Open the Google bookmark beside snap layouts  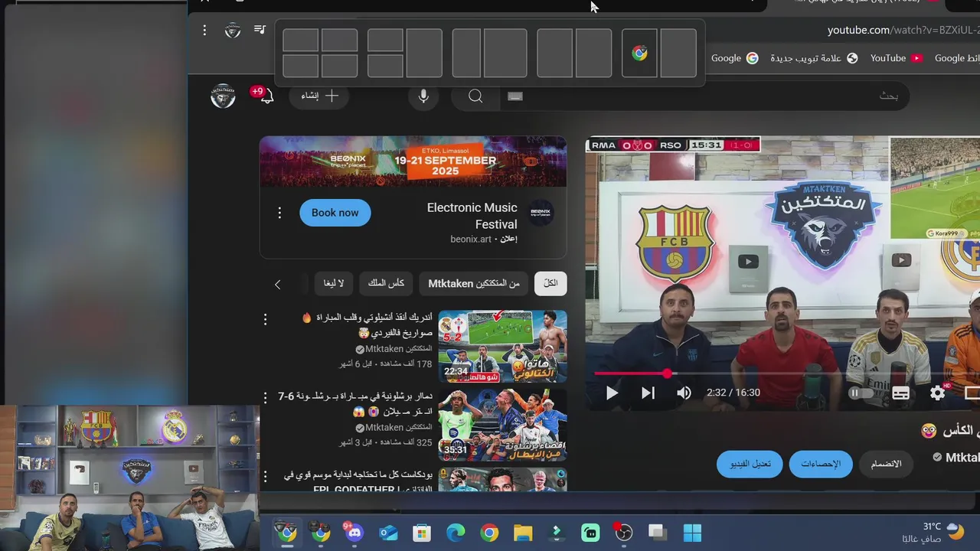[734, 58]
